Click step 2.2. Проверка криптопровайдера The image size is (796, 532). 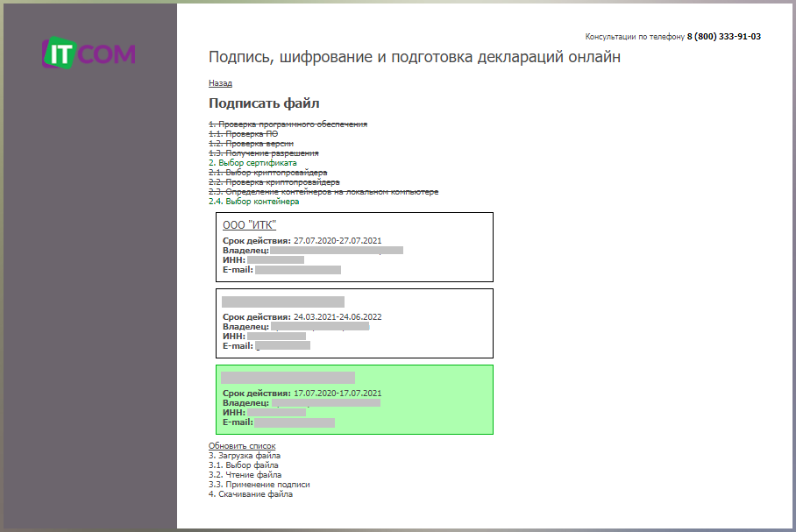point(274,182)
